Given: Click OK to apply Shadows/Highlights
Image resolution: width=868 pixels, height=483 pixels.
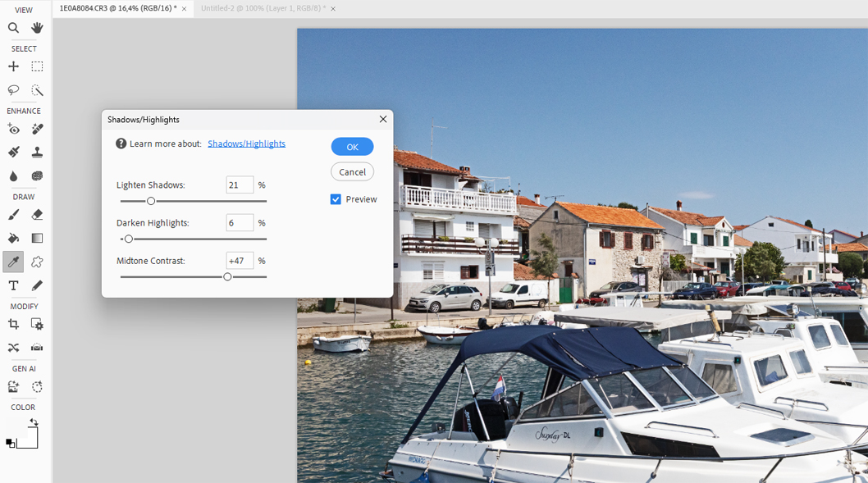Looking at the screenshot, I should (352, 147).
